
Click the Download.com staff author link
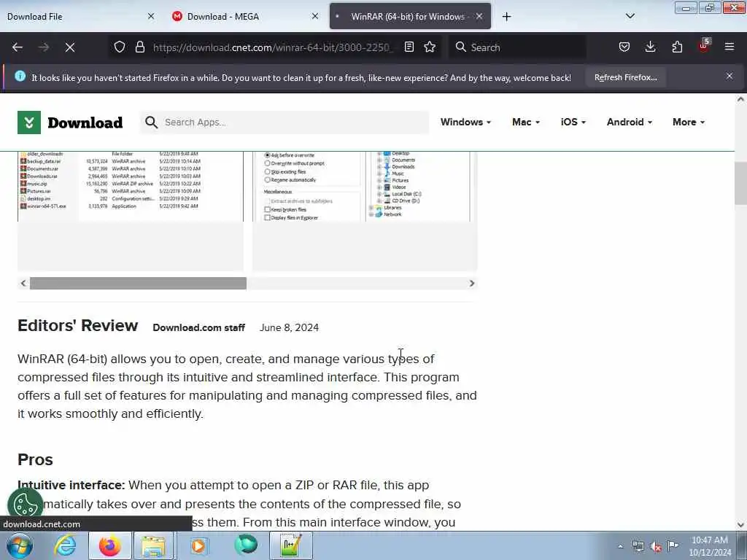[x=198, y=327]
